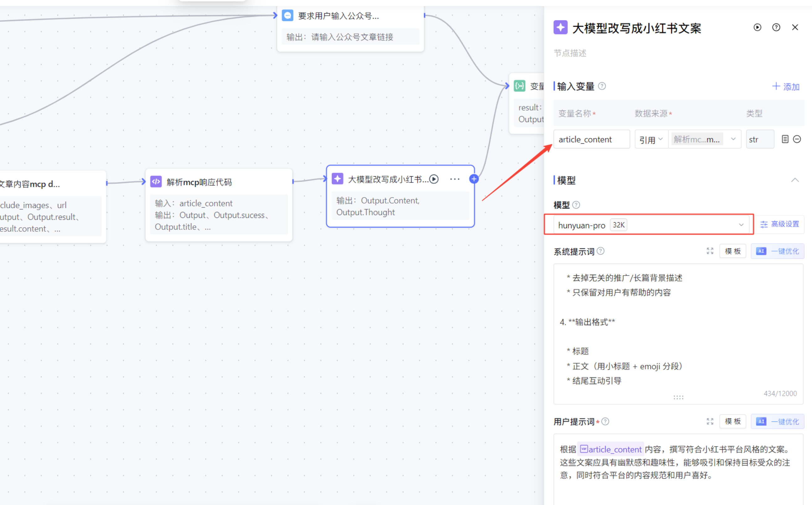Open the description icon for article_content row

(x=785, y=139)
